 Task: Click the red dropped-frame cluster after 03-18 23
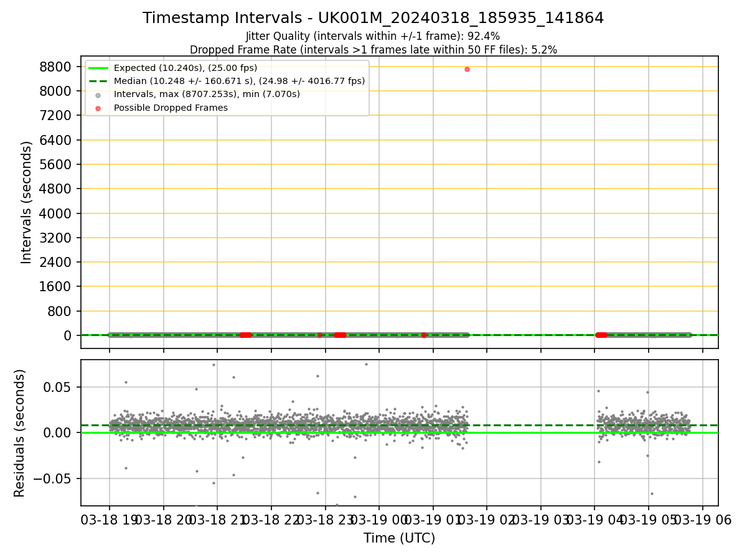click(340, 335)
